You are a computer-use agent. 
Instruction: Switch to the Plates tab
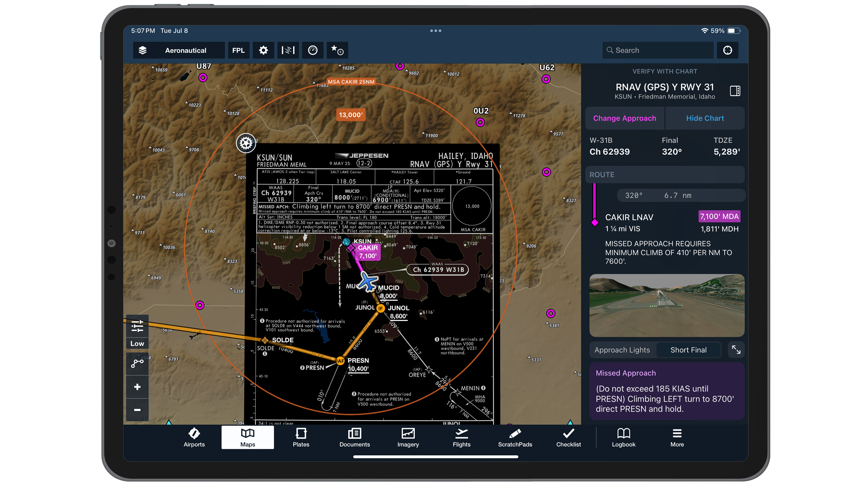[x=301, y=438]
